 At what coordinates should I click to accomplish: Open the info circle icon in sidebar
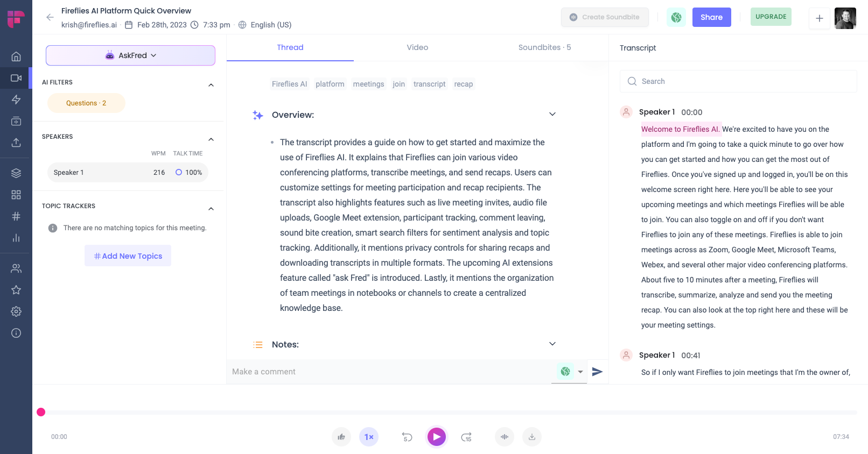coord(16,333)
